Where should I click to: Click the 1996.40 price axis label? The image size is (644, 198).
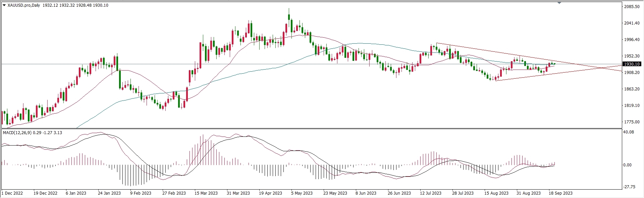coord(631,40)
